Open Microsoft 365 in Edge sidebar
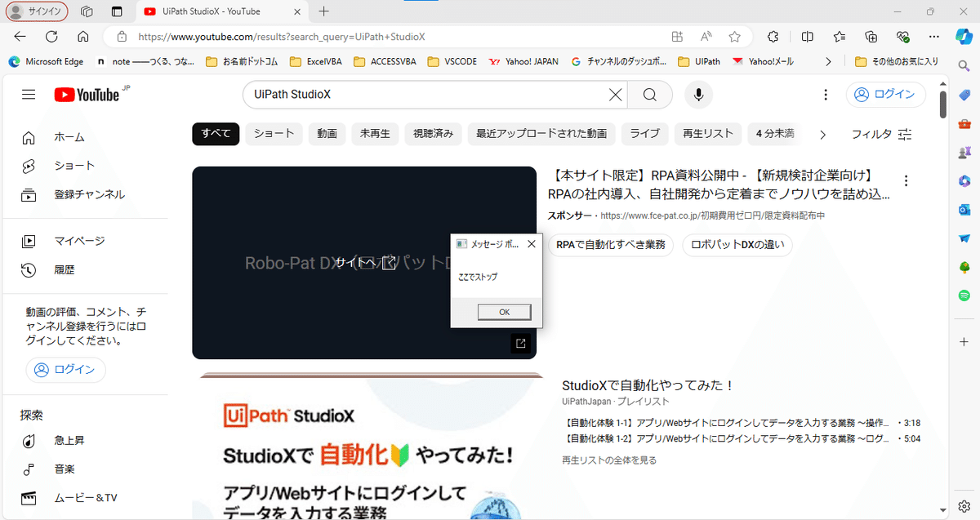The height and width of the screenshot is (520, 980). pyautogui.click(x=964, y=180)
